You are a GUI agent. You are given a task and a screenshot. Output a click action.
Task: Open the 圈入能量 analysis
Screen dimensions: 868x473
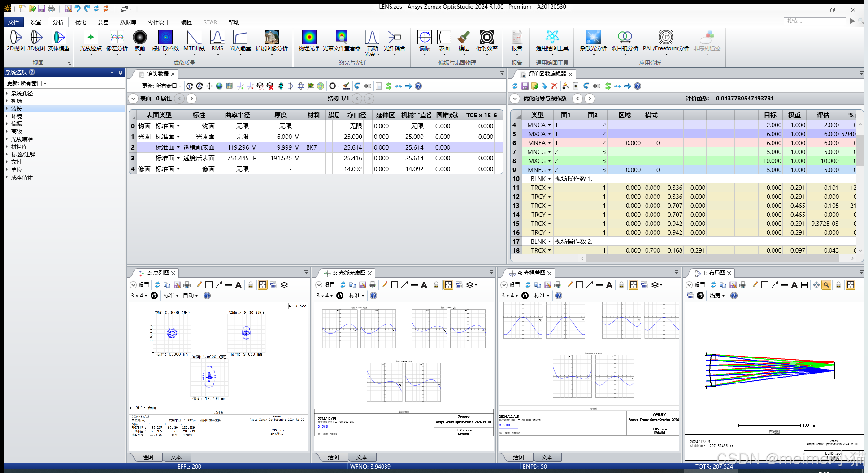click(240, 43)
